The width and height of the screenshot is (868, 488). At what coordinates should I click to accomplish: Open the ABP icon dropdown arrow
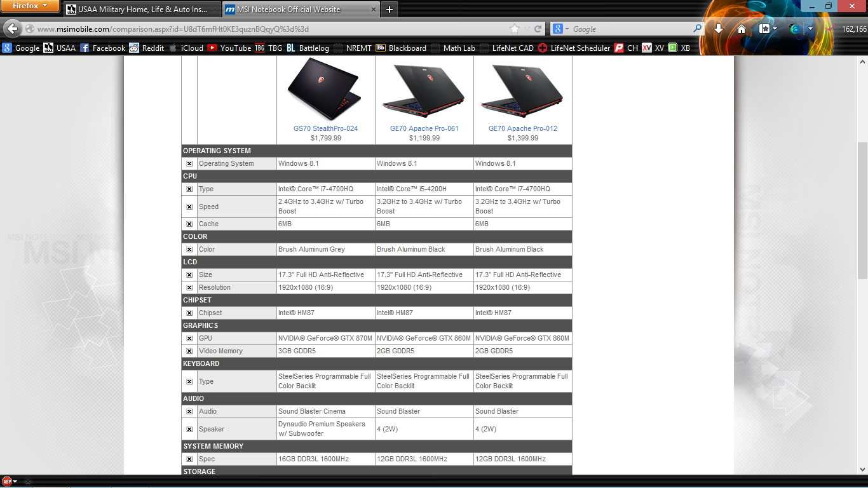click(x=15, y=482)
